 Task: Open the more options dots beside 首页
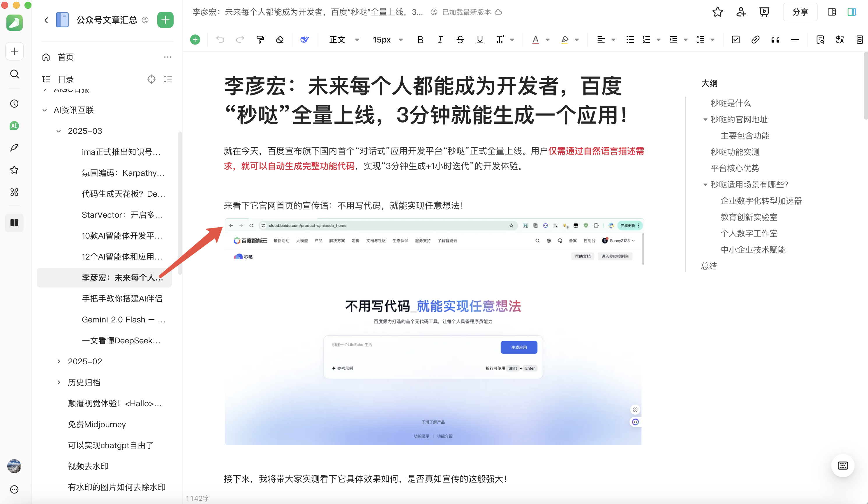click(167, 57)
